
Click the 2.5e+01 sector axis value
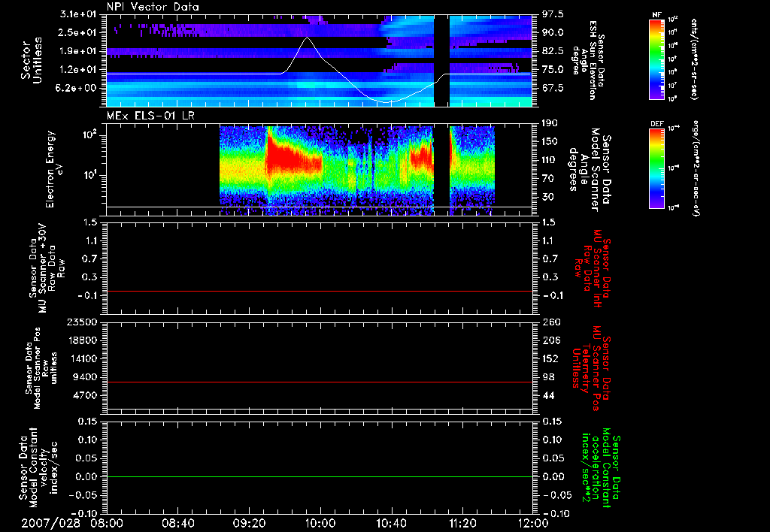(x=77, y=32)
